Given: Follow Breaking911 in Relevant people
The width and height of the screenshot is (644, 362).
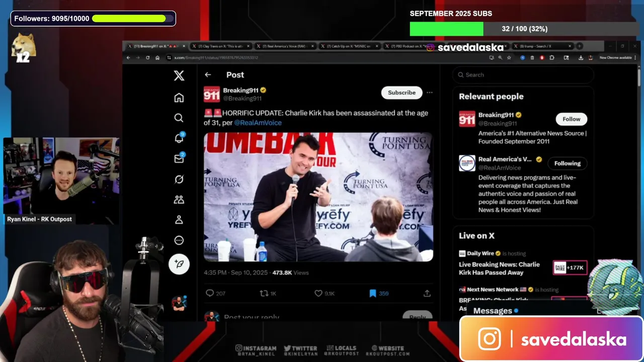Looking at the screenshot, I should pyautogui.click(x=571, y=119).
